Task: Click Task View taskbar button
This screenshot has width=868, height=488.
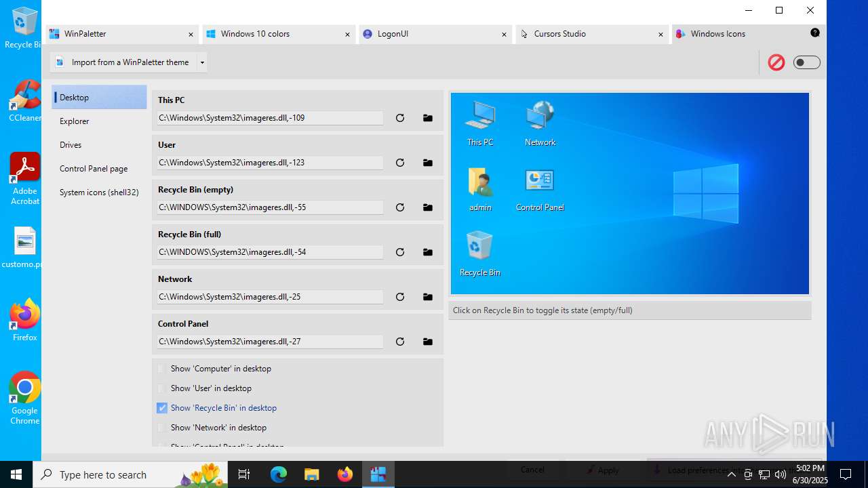Action: coord(244,474)
